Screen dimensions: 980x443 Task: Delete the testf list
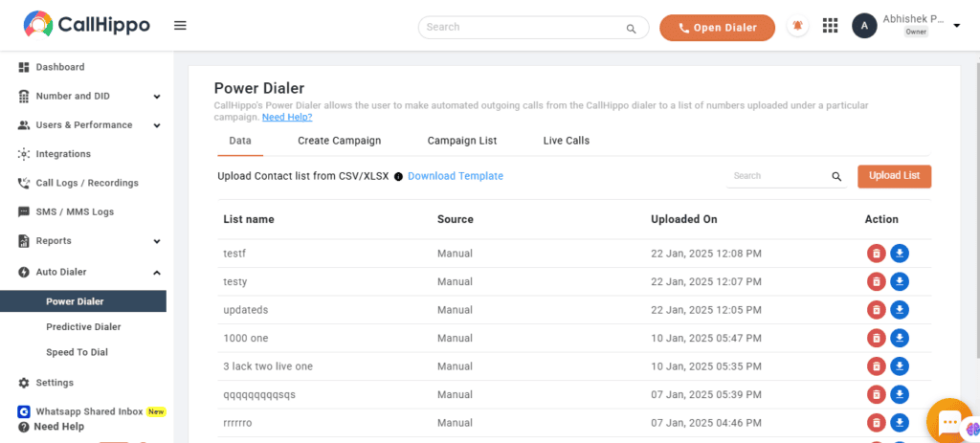click(877, 254)
